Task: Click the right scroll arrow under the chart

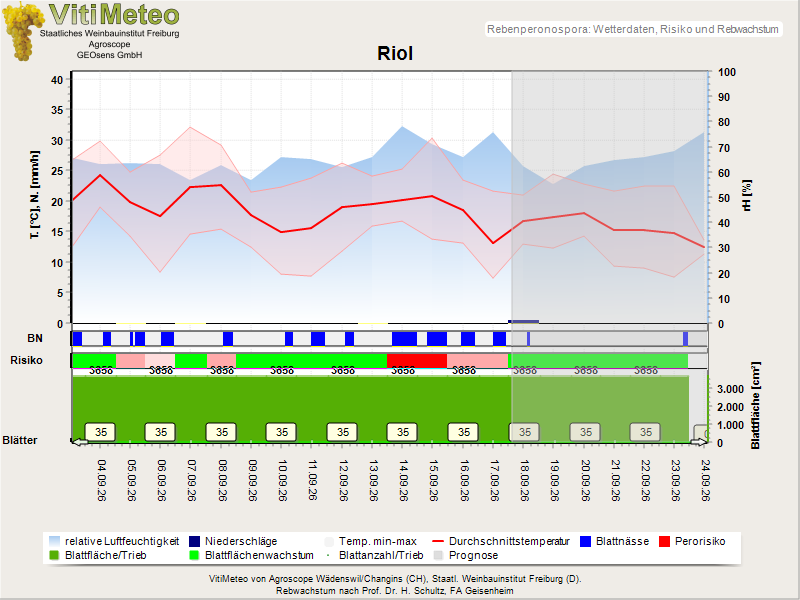Action: [699, 442]
